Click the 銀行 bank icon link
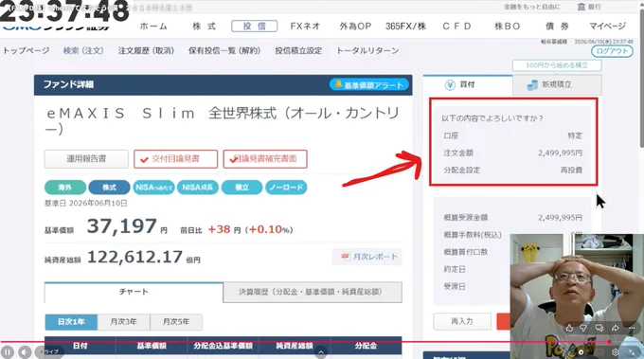Screen dimensions: 644x359 pos(589,7)
